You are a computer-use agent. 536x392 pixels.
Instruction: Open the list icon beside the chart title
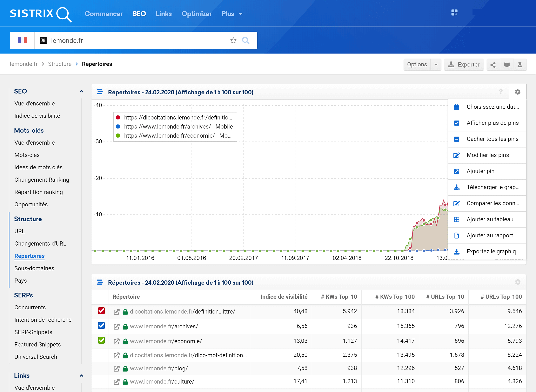[100, 92]
